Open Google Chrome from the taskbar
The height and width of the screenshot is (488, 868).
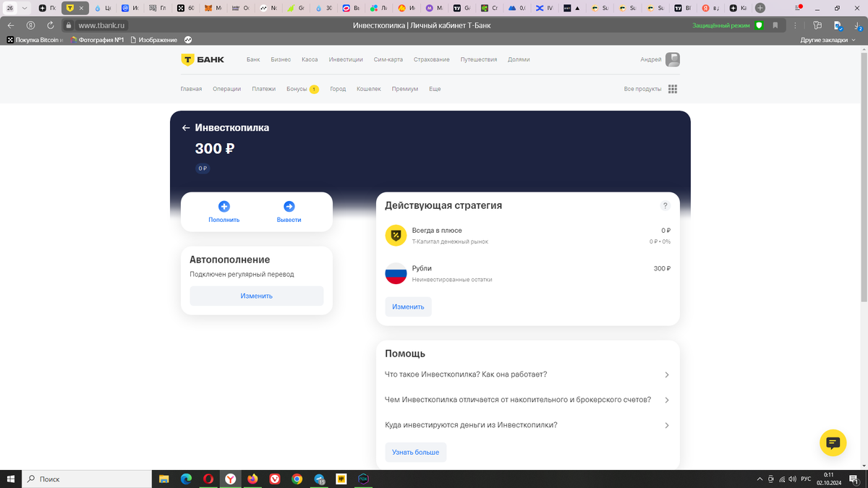pyautogui.click(x=297, y=479)
